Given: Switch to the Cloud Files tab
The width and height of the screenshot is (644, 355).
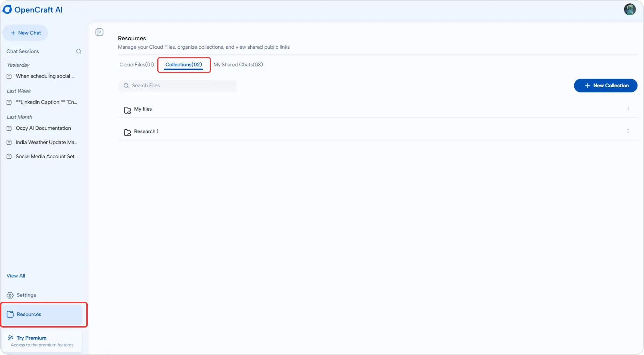Looking at the screenshot, I should pos(136,65).
